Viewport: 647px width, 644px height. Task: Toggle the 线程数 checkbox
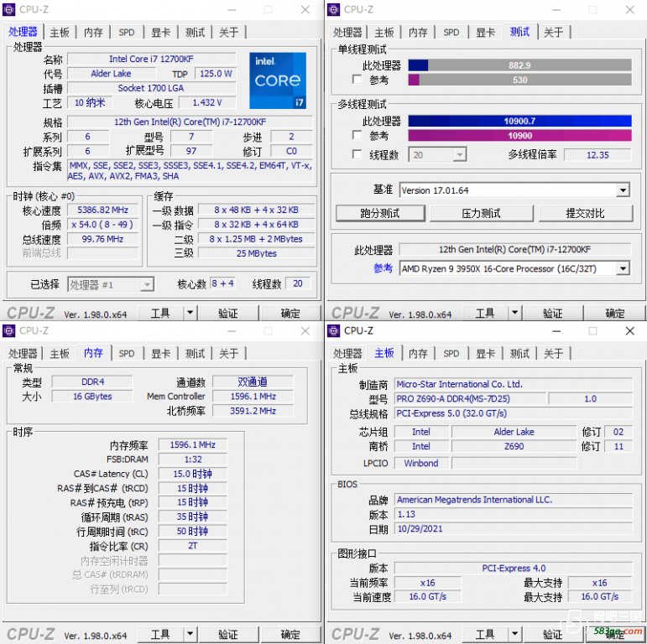(x=357, y=154)
